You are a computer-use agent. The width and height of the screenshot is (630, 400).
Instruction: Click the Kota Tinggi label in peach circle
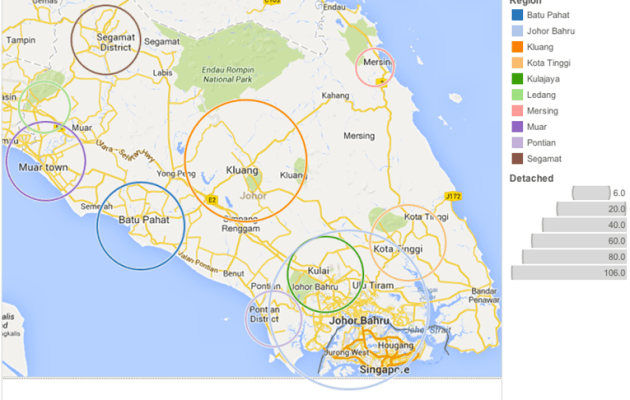[x=398, y=249]
